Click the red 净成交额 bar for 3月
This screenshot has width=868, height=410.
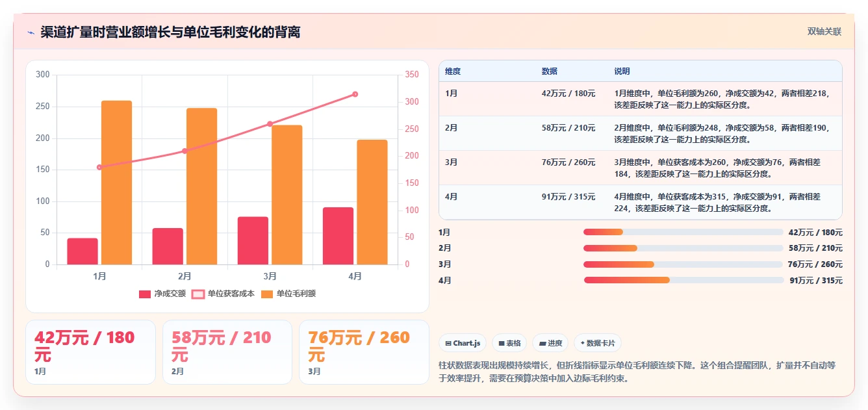pos(253,240)
